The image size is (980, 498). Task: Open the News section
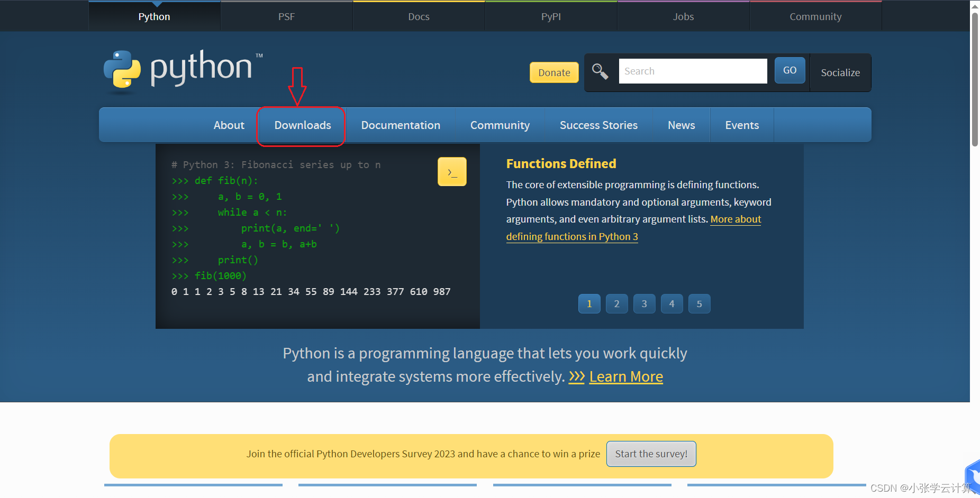click(681, 125)
